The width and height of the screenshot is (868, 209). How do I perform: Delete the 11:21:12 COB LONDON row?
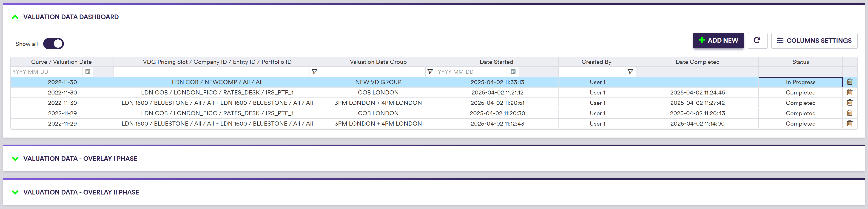[x=849, y=92]
